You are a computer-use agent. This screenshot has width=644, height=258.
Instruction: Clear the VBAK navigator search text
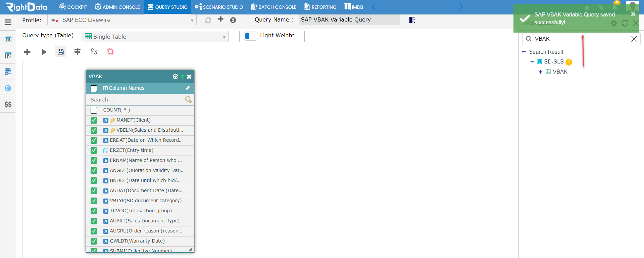pos(634,39)
